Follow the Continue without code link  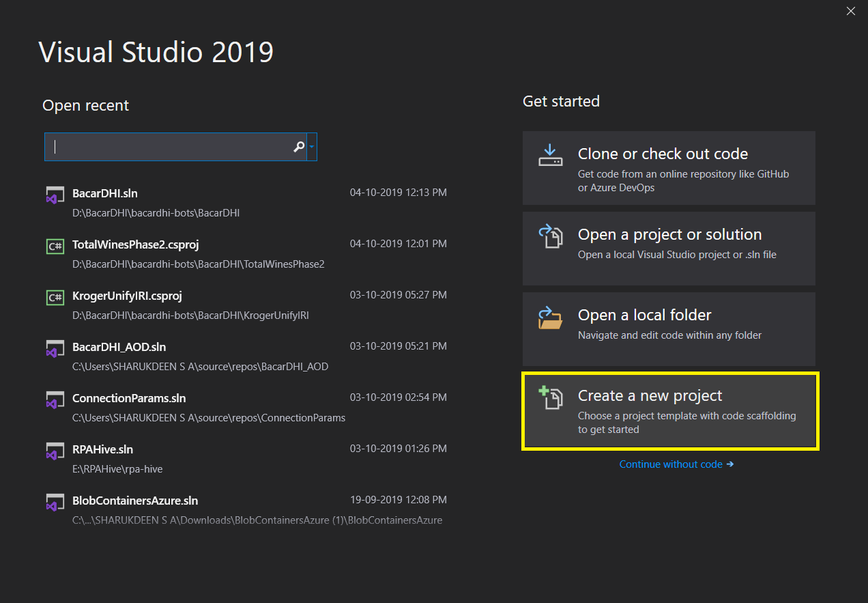click(676, 464)
